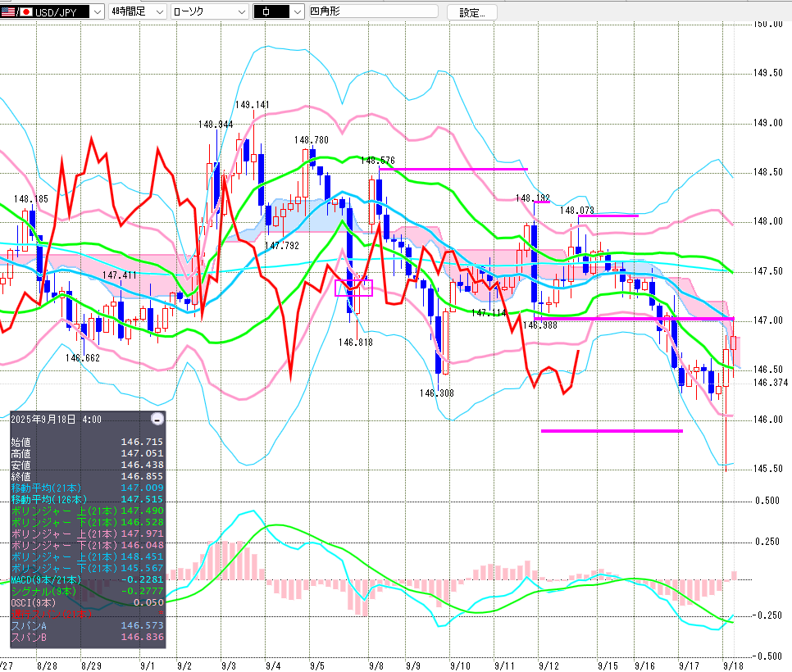The image size is (792, 672).
Task: Collapse the data panel with minus button
Action: click(x=157, y=419)
